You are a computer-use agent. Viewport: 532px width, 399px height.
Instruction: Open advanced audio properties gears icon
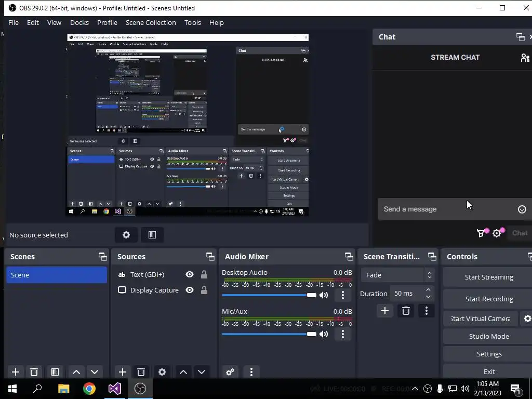point(230,372)
